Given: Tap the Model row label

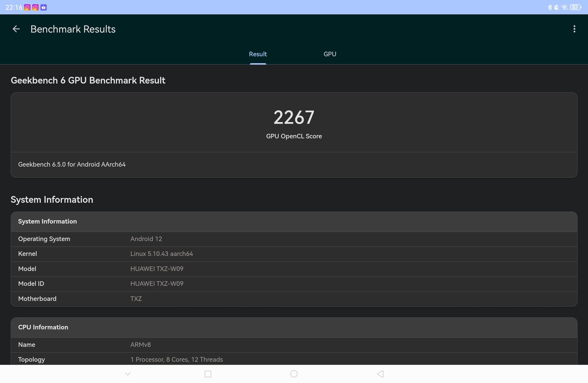Looking at the screenshot, I should (x=27, y=269).
